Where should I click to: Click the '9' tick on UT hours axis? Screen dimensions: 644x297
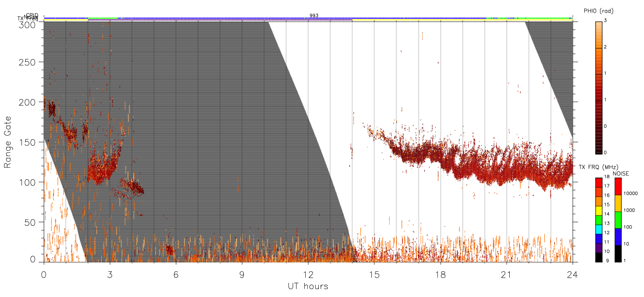242,274
